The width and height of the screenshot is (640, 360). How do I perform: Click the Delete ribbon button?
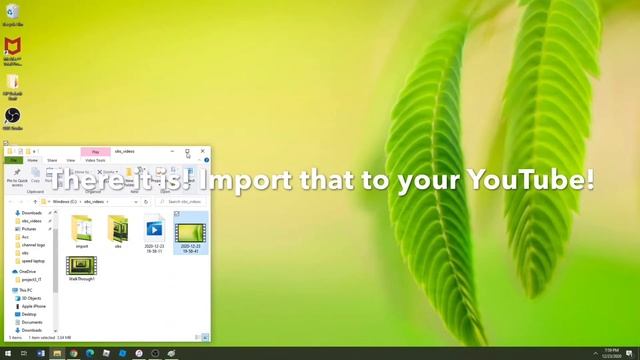pos(108,172)
